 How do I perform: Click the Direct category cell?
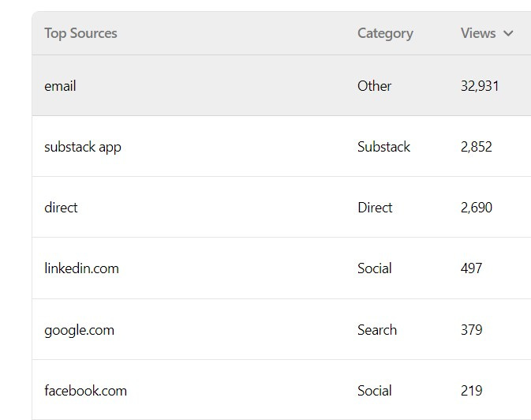pyautogui.click(x=375, y=208)
